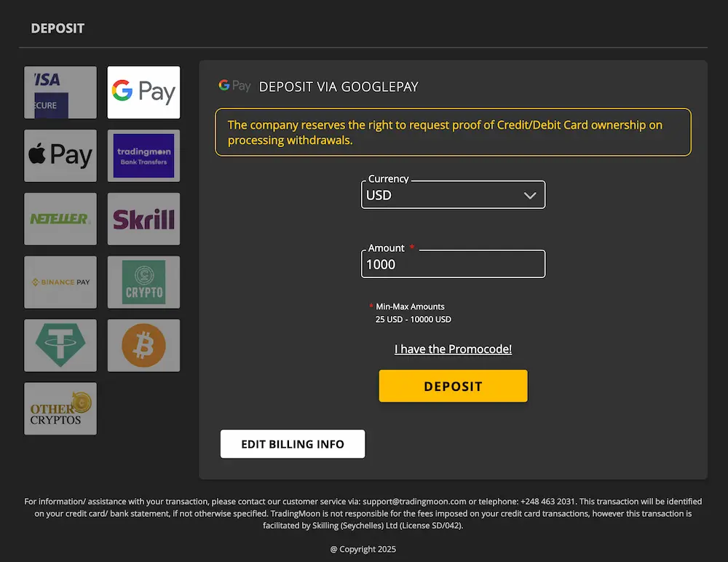Open the Google Pay deposit header icon
The image size is (728, 562).
click(234, 85)
